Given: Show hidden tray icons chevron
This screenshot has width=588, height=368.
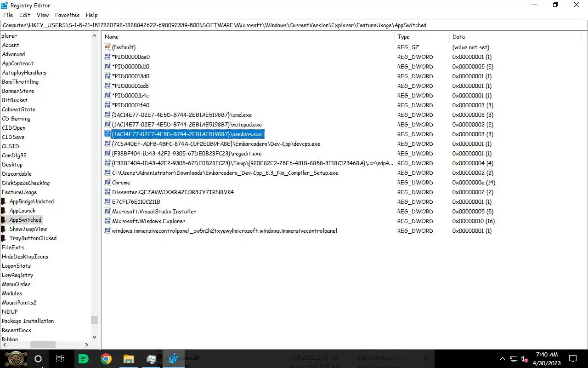Looking at the screenshot, I should 502,359.
